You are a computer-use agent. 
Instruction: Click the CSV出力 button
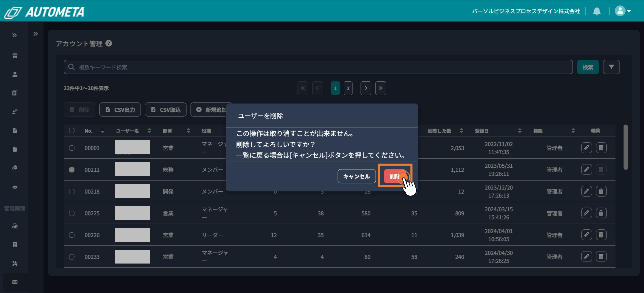[x=120, y=110]
